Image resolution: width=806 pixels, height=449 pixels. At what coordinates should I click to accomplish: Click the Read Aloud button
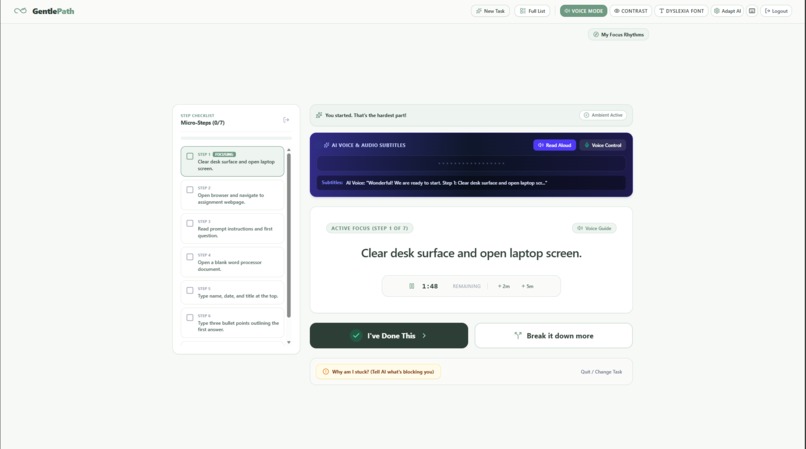[555, 145]
